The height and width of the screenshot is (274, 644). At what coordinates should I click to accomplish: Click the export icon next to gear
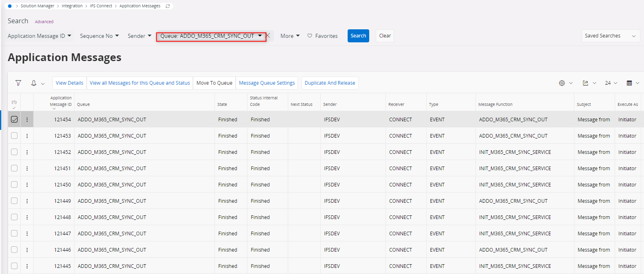coord(585,83)
